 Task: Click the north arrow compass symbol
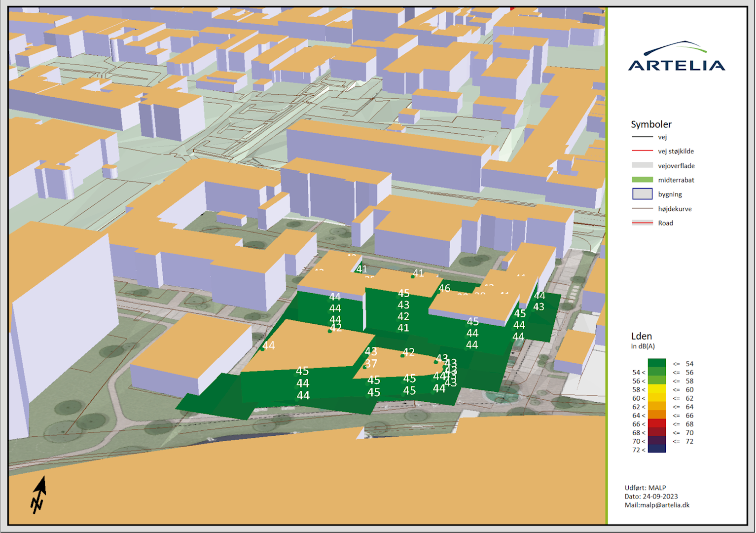(x=38, y=495)
